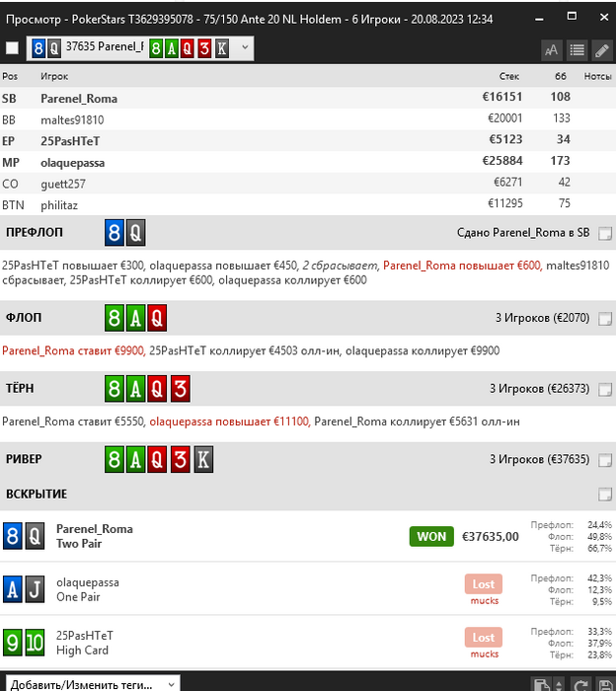The width and height of the screenshot is (616, 691).
Task: Click the river pot label 3 Игроков (€37635)
Action: [x=539, y=460]
